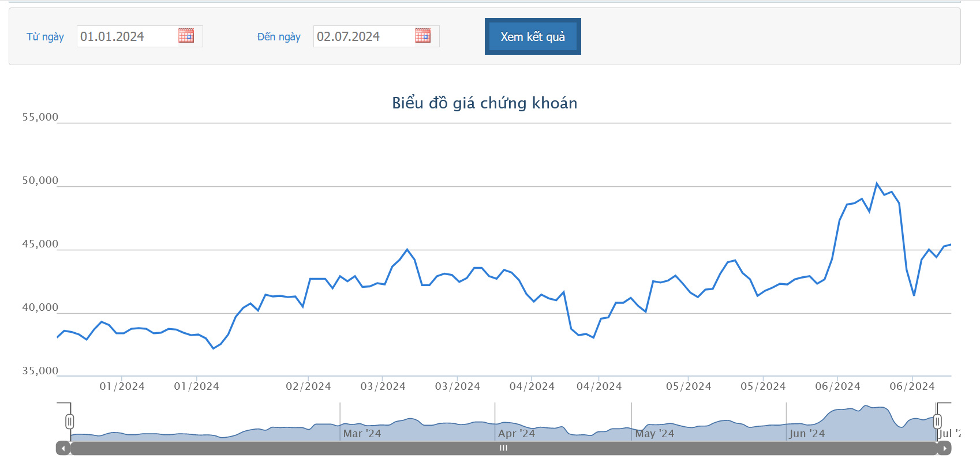Select the 'Apr '24' marker in navigator
980x466 pixels.
click(x=517, y=433)
